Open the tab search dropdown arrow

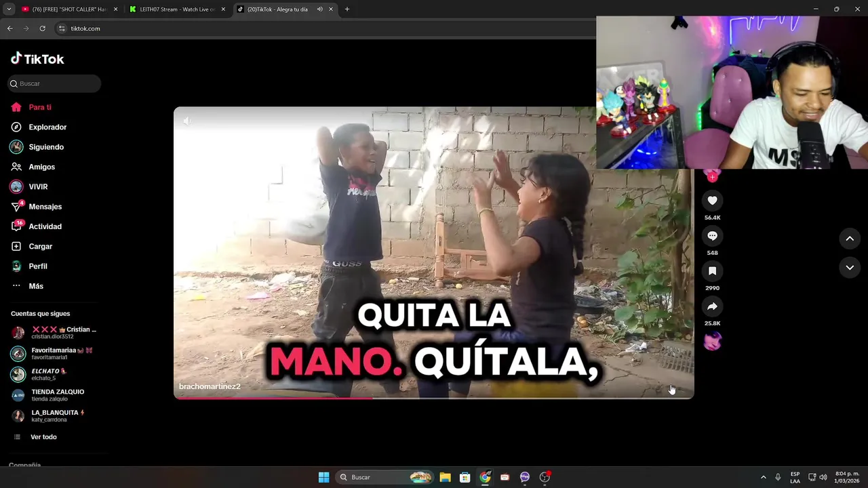pos(9,9)
